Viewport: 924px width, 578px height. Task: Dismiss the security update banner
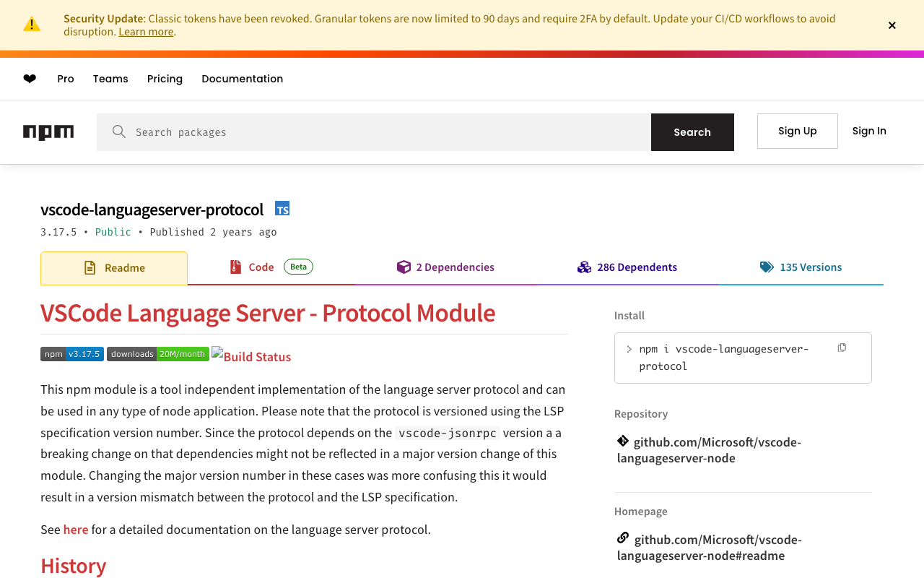pos(892,25)
